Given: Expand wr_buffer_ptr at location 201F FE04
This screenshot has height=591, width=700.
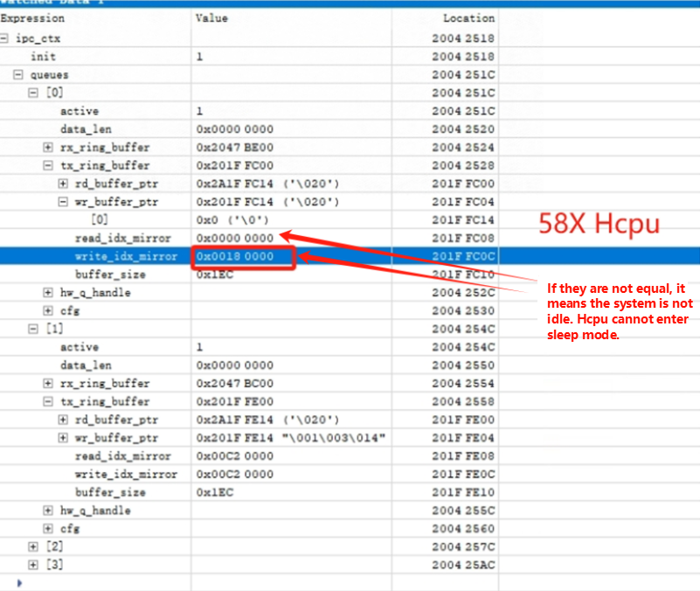Looking at the screenshot, I should [63, 438].
